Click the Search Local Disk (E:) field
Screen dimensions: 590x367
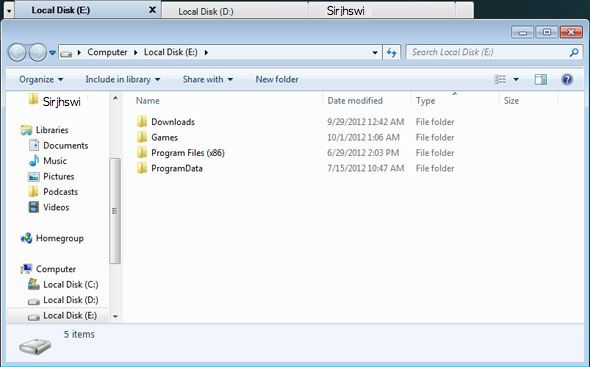(493, 52)
